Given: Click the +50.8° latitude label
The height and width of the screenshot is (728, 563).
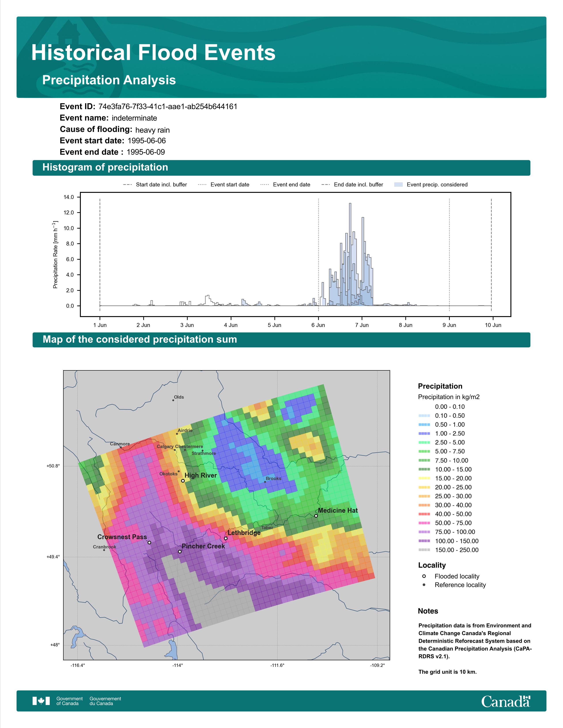Looking at the screenshot, I should pyautogui.click(x=53, y=466).
